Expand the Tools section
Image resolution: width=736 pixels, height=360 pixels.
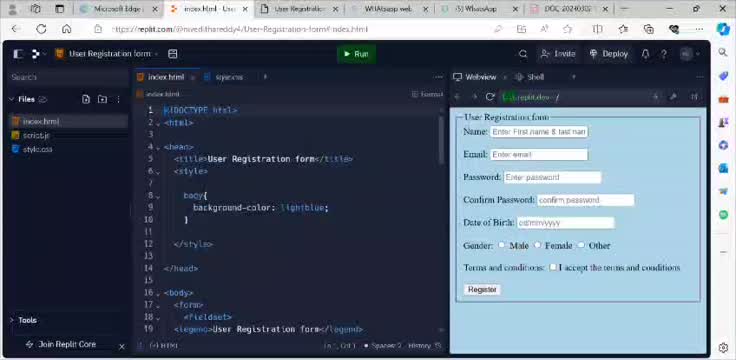[23, 320]
